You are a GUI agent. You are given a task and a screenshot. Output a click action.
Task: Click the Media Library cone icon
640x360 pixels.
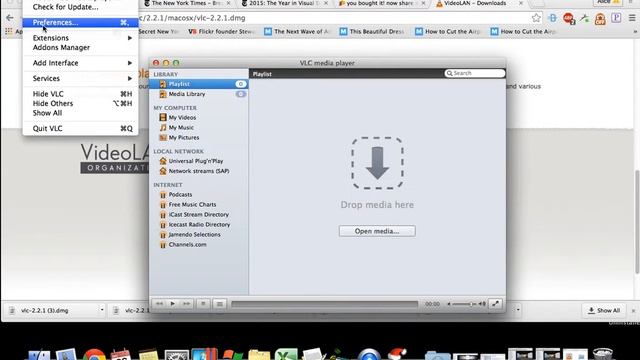163,94
